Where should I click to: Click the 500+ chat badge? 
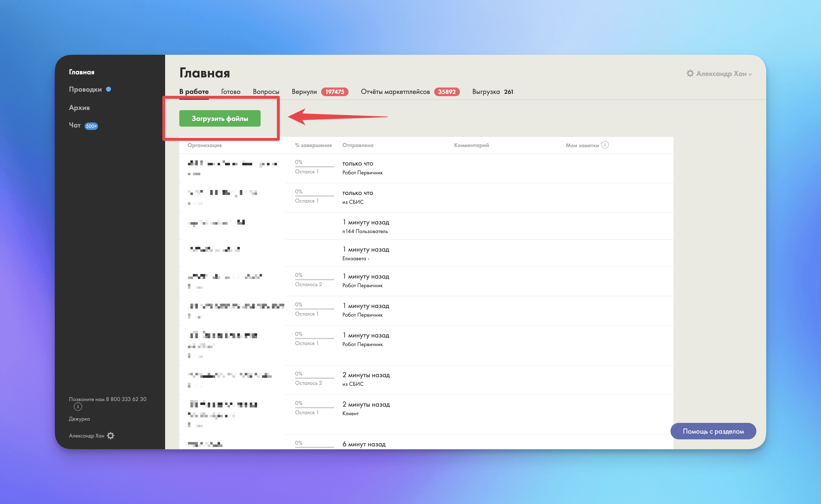click(91, 126)
